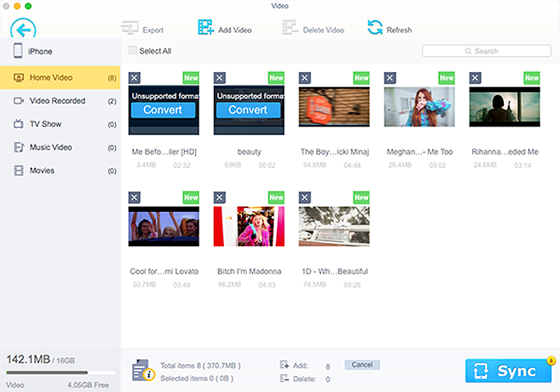Viewport: 560px width, 392px height.
Task: Click the 'Total items 8 ( 370.7MB )' text
Action: point(200,366)
